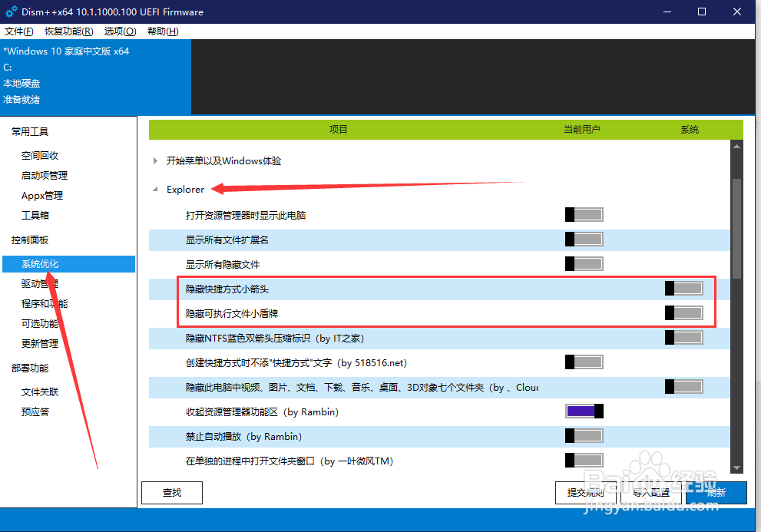
Task: Open the 选项(O) menu
Action: click(x=120, y=31)
